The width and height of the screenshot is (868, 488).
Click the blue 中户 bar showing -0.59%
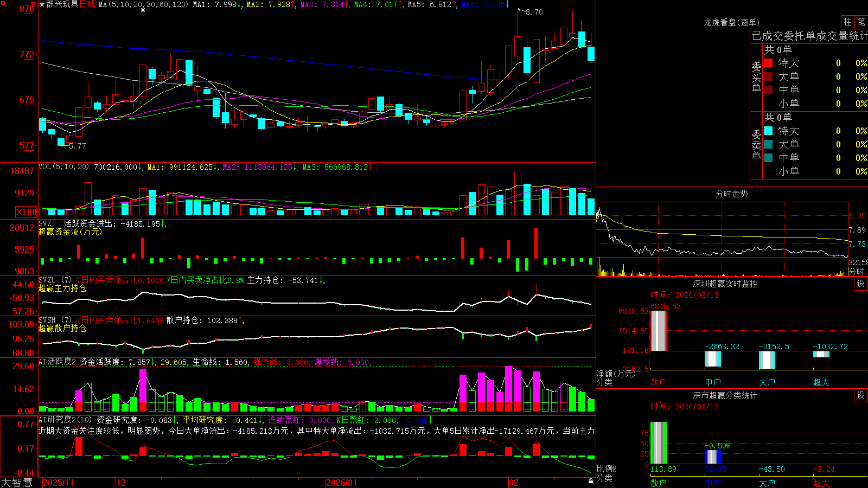pyautogui.click(x=713, y=457)
